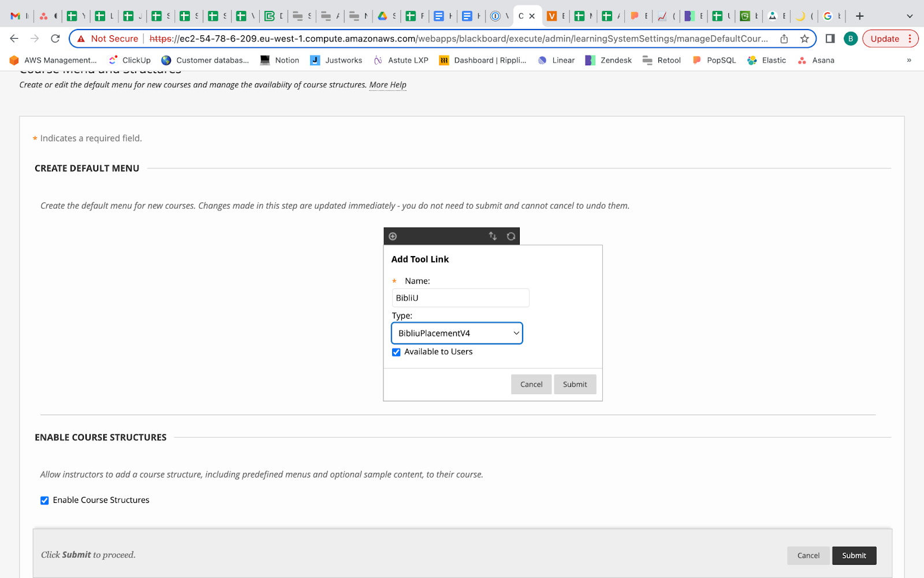Expand hidden bookmarks overflow chevron

908,60
